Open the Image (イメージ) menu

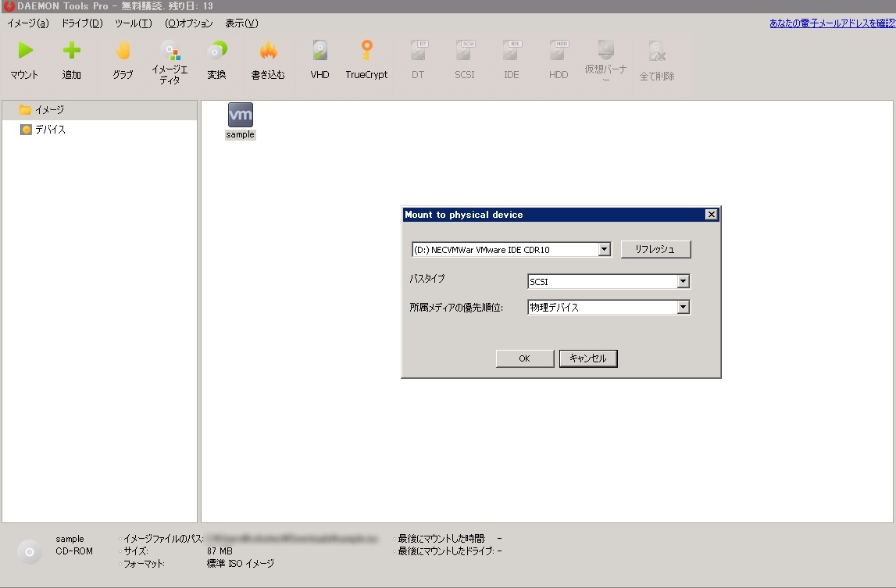pyautogui.click(x=28, y=23)
